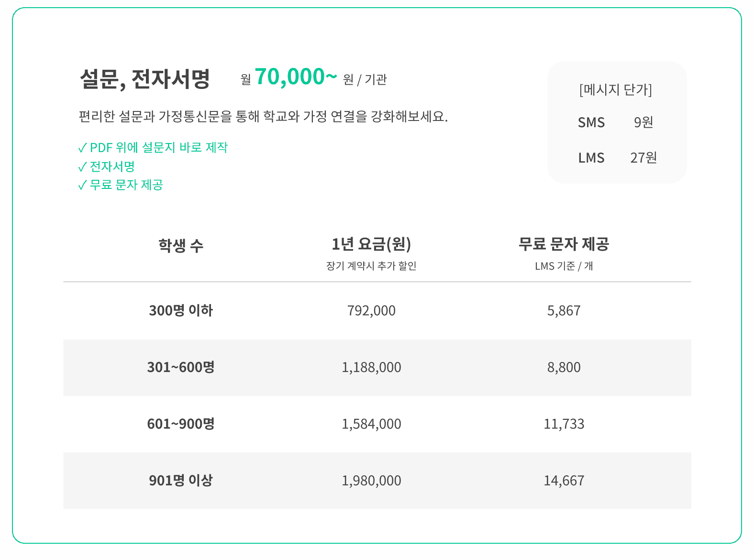Image resolution: width=754 pixels, height=560 pixels.
Task: Click the 무료 문자 제공 column header
Action: [564, 244]
